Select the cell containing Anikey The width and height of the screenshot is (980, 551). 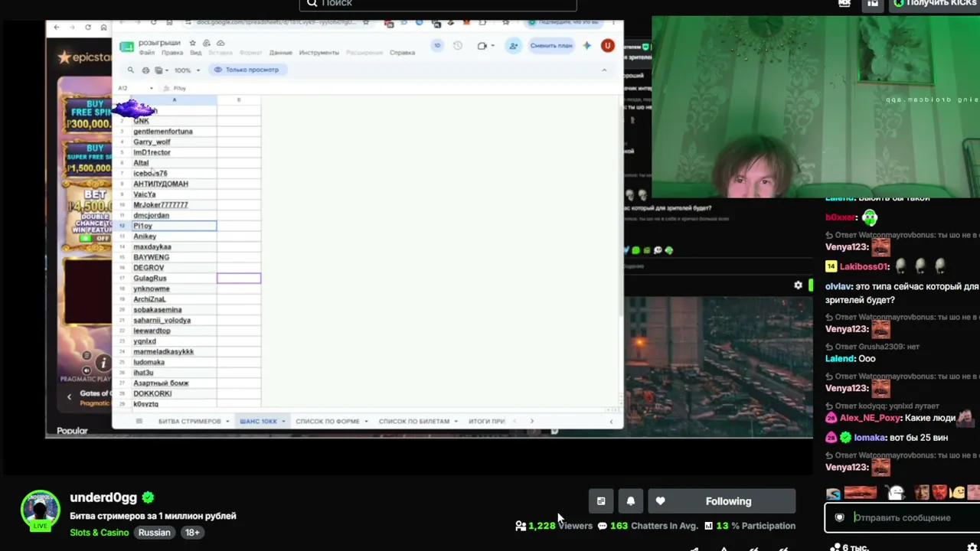[x=174, y=236]
